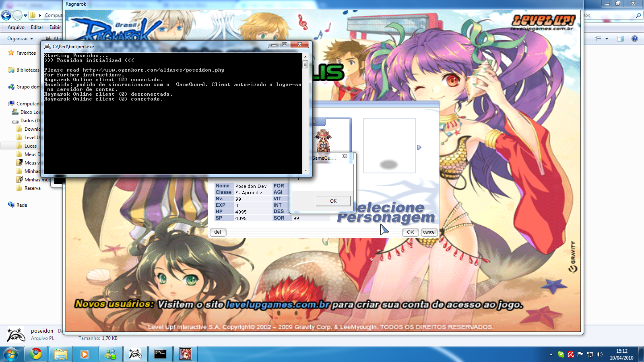The image size is (644, 362).
Task: Open the Windows Start menu
Action: pyautogui.click(x=11, y=354)
